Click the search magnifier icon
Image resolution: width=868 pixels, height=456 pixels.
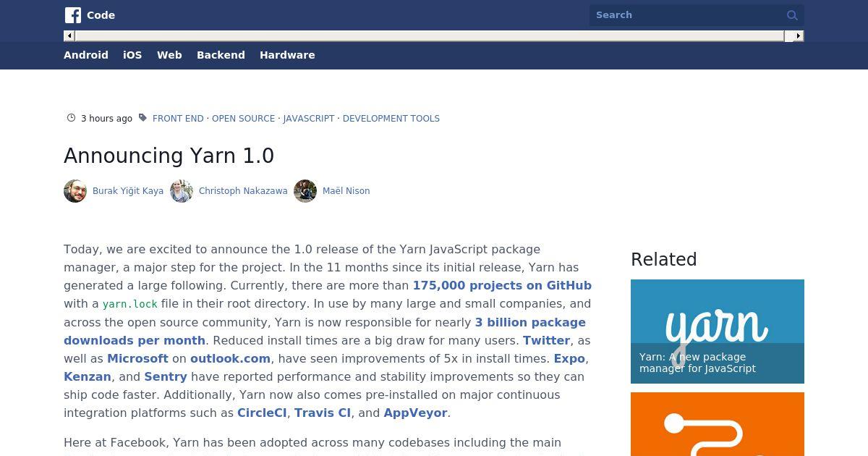tap(792, 15)
